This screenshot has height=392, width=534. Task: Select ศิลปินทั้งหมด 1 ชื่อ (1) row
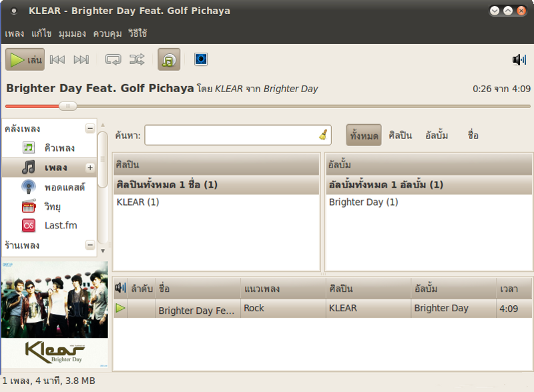point(216,185)
